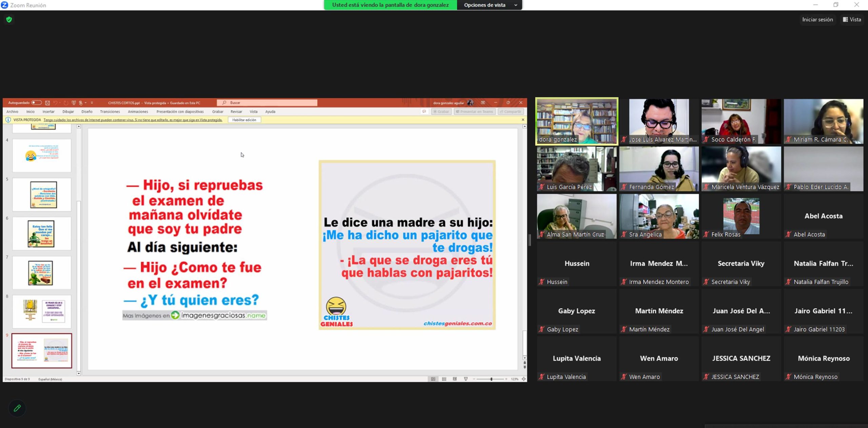Open the Archivo menu
Image resolution: width=868 pixels, height=428 pixels.
(12, 111)
